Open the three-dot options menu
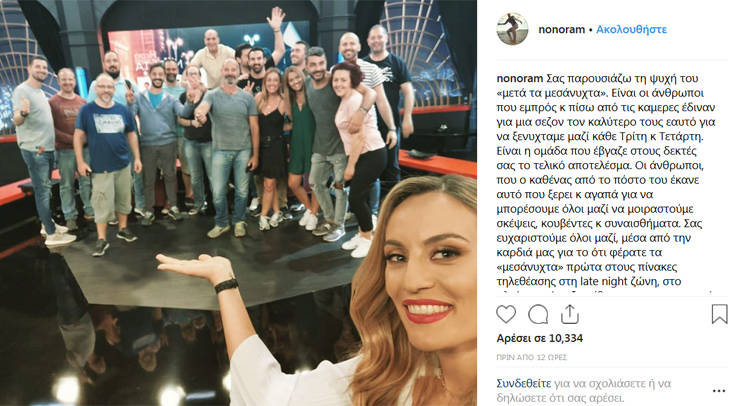This screenshot has height=406, width=735. pyautogui.click(x=719, y=391)
